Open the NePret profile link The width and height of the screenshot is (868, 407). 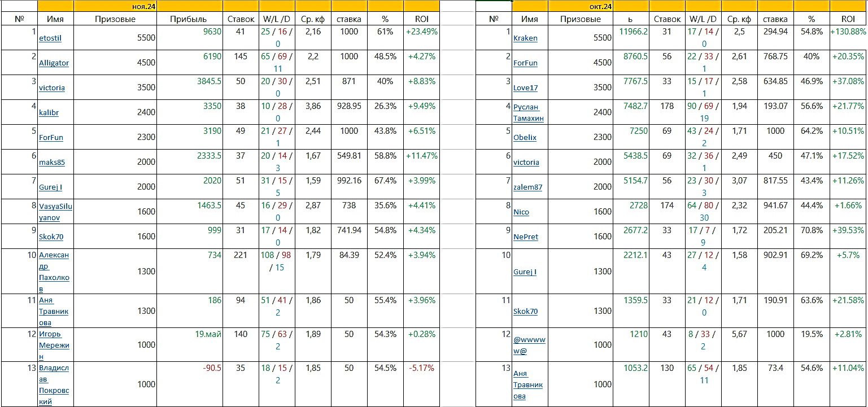point(526,237)
